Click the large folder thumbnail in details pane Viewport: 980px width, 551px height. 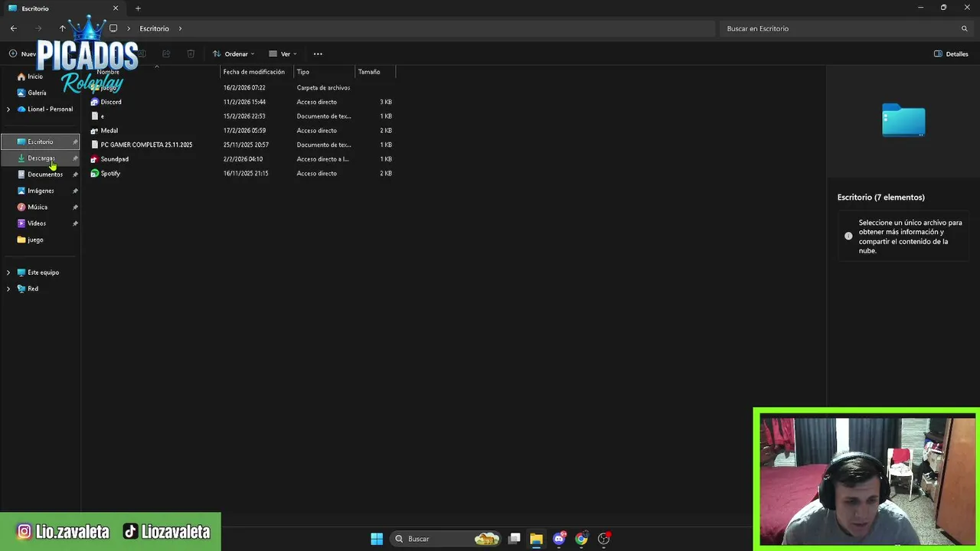tap(903, 121)
